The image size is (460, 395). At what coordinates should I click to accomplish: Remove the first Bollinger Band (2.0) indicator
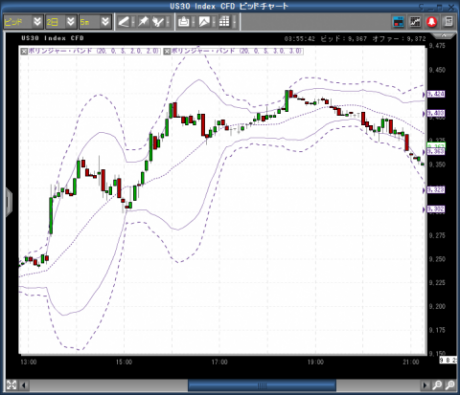24,51
